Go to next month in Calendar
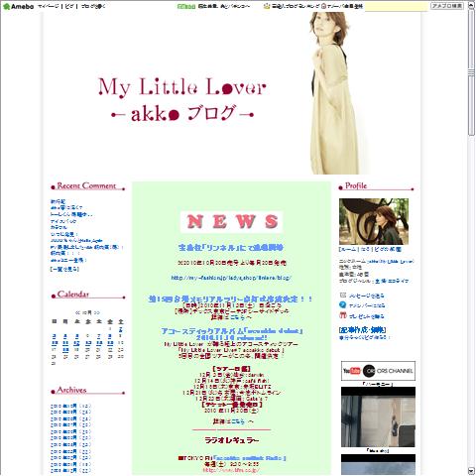476x476 pixels. [x=97, y=312]
